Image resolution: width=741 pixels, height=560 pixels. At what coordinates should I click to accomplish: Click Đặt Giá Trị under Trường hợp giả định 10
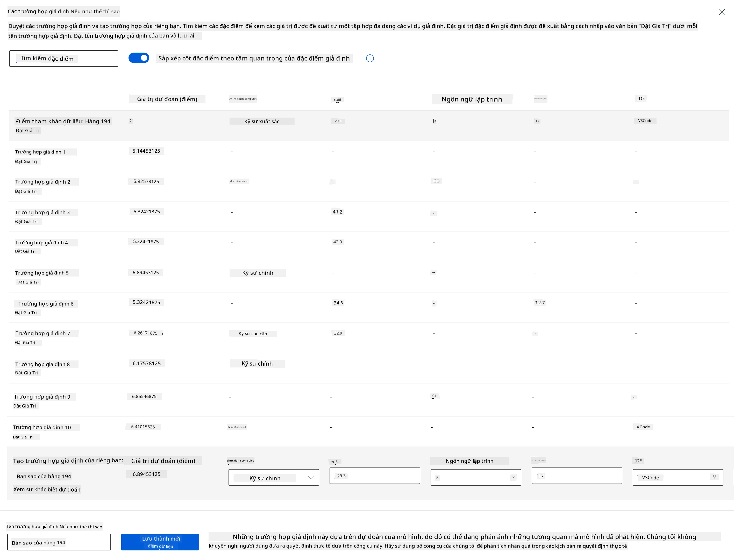pyautogui.click(x=23, y=437)
